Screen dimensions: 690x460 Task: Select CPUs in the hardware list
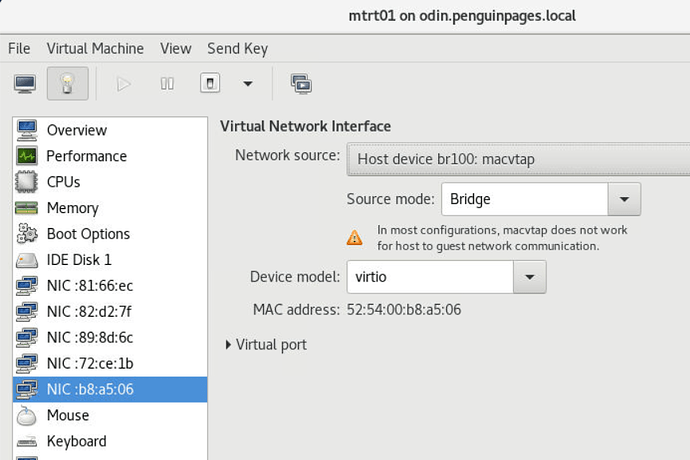(110, 182)
